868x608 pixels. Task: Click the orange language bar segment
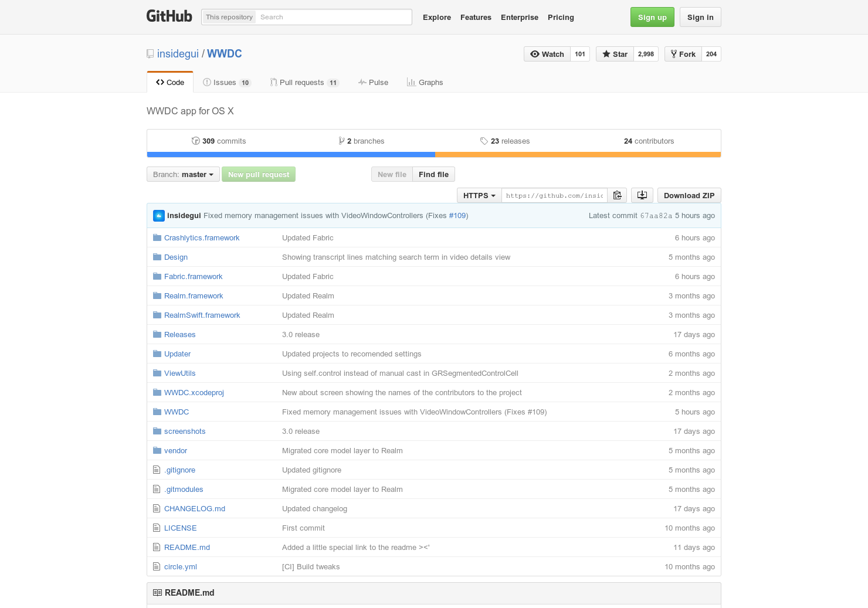click(x=578, y=155)
